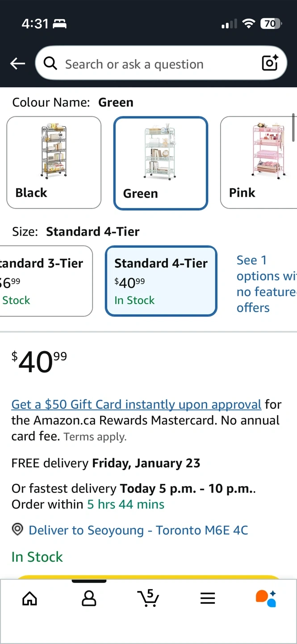This screenshot has width=297, height=644.
Task: Tap the delivery location pin icon
Action: [17, 530]
